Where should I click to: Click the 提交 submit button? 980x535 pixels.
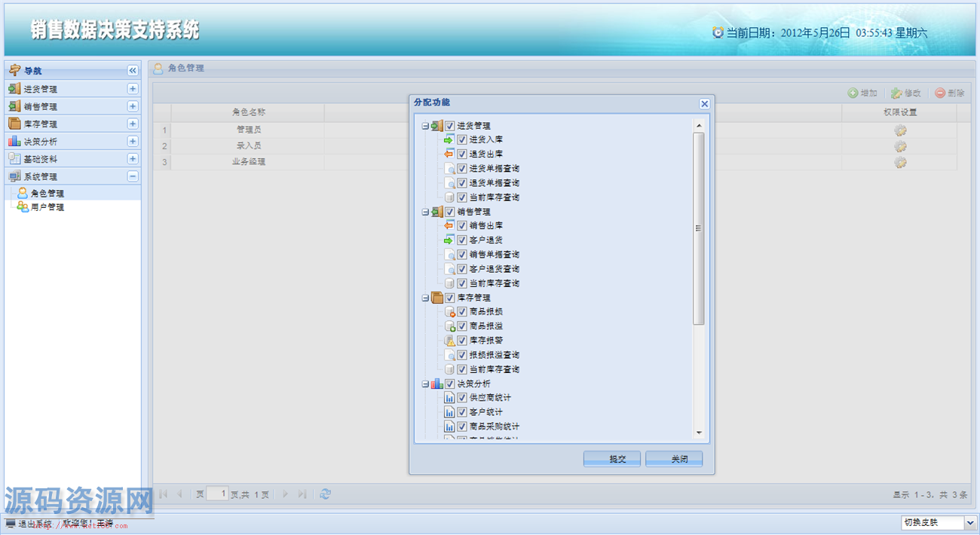tap(612, 459)
